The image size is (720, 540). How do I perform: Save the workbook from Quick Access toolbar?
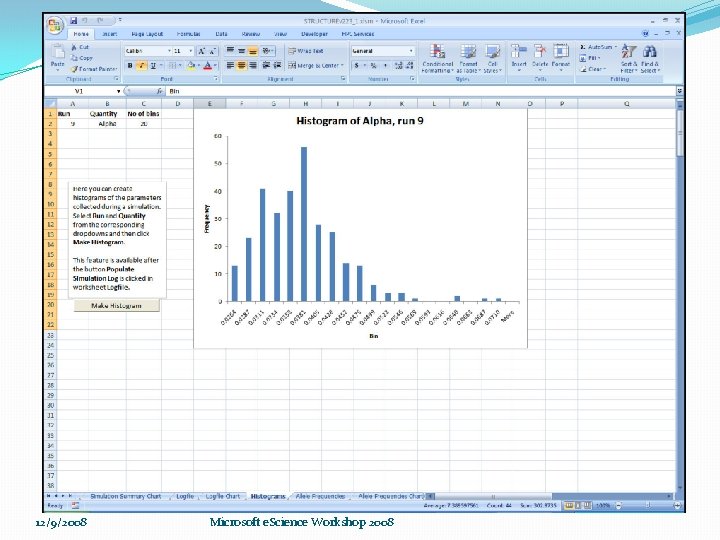74,21
